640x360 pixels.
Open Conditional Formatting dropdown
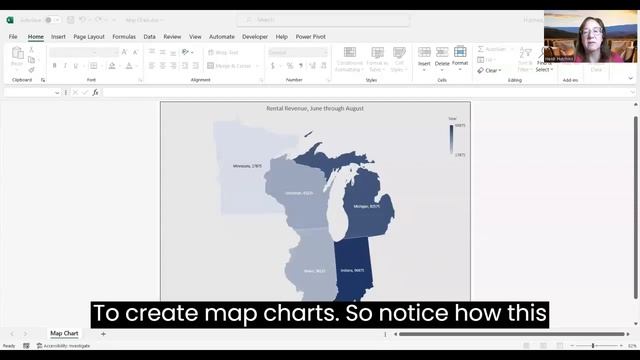349,60
